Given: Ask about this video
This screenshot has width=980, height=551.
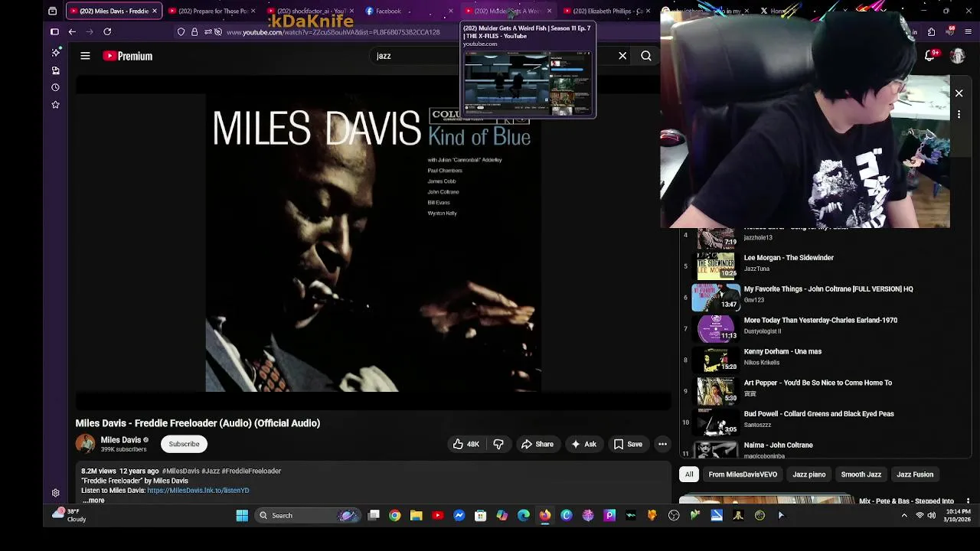Looking at the screenshot, I should (x=583, y=444).
